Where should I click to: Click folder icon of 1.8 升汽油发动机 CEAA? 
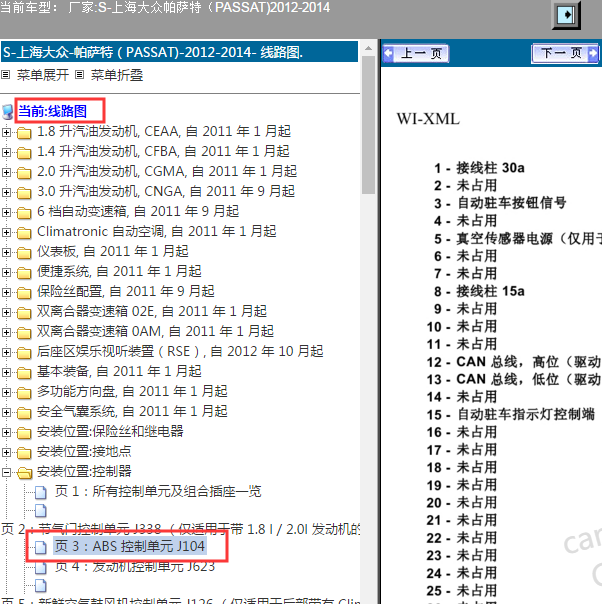pos(24,133)
